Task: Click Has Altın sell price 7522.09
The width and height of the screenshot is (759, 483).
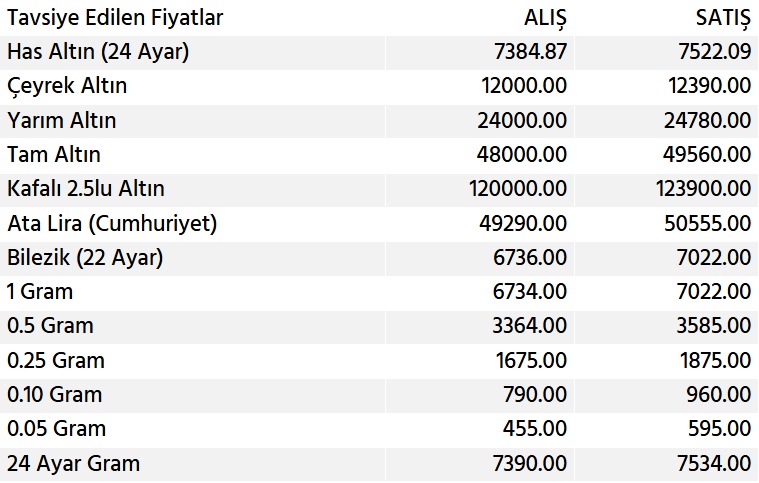Action: point(709,52)
